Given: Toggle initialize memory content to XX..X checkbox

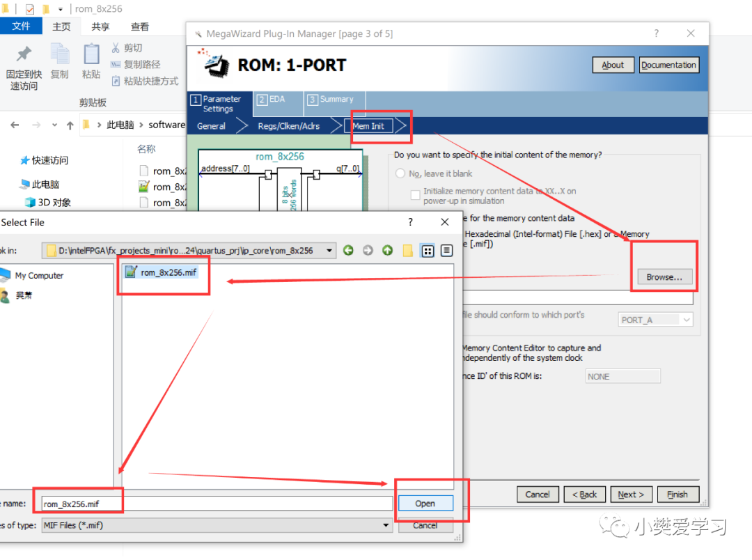Looking at the screenshot, I should 415,195.
